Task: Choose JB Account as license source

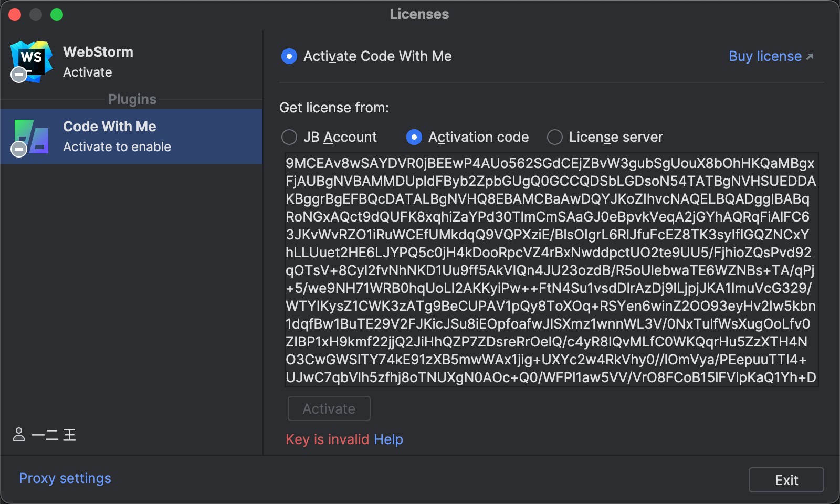Action: [289, 137]
